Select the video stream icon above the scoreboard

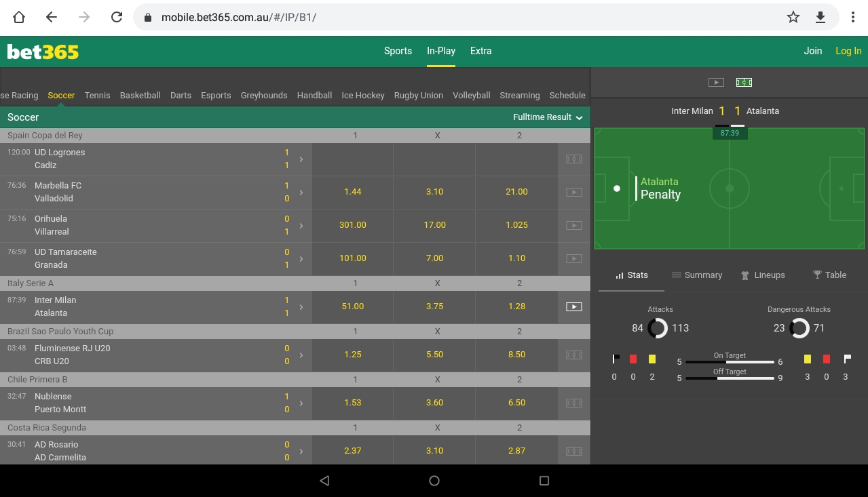click(x=716, y=82)
